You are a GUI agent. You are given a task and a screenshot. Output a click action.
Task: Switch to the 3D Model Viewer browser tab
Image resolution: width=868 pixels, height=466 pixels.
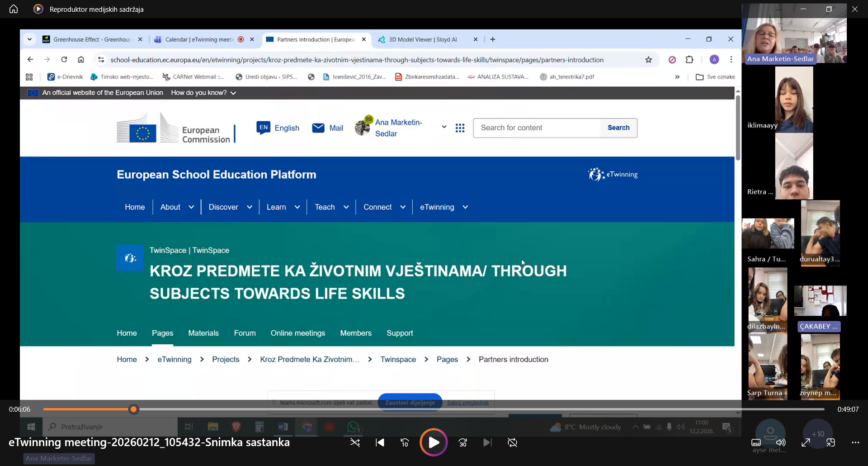(x=422, y=40)
